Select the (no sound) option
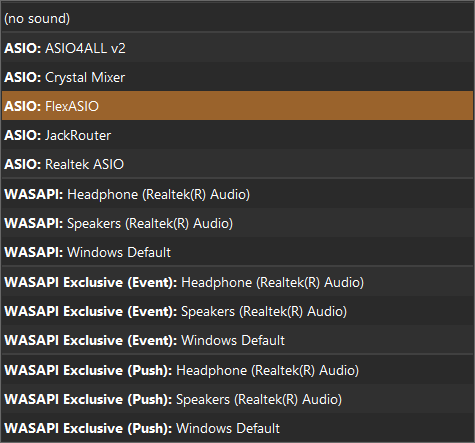 pos(237,18)
